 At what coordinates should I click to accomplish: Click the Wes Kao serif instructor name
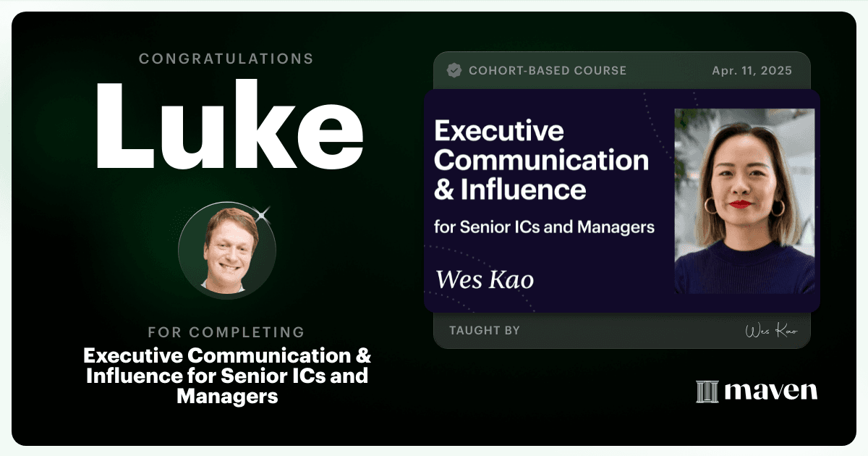tap(485, 279)
